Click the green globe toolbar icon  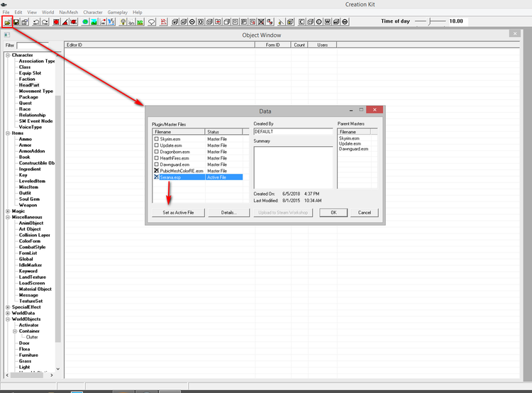click(x=85, y=22)
